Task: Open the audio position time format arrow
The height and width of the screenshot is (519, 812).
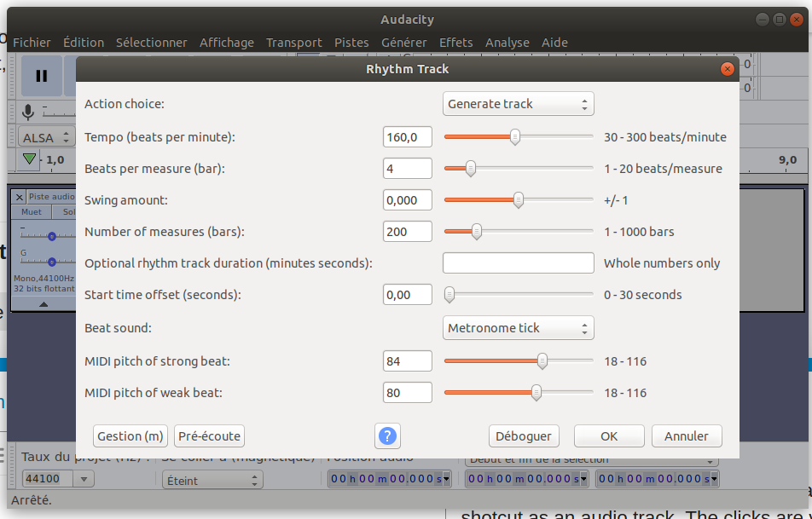Action: [x=447, y=479]
